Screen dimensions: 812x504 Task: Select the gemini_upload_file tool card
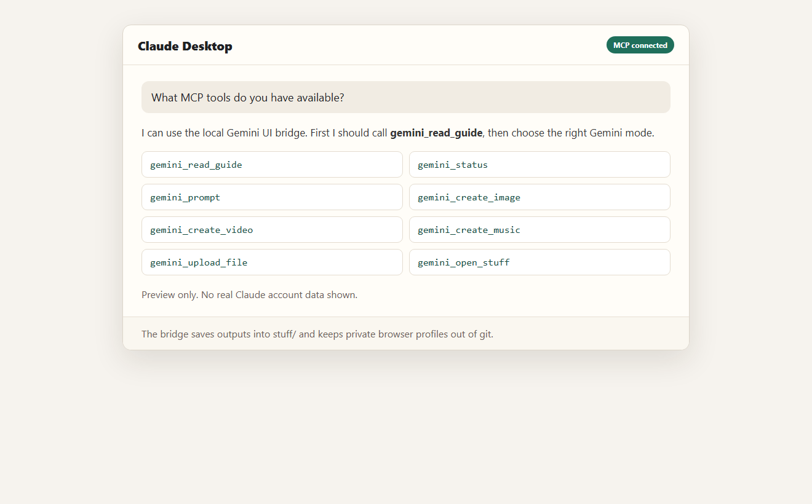click(272, 262)
